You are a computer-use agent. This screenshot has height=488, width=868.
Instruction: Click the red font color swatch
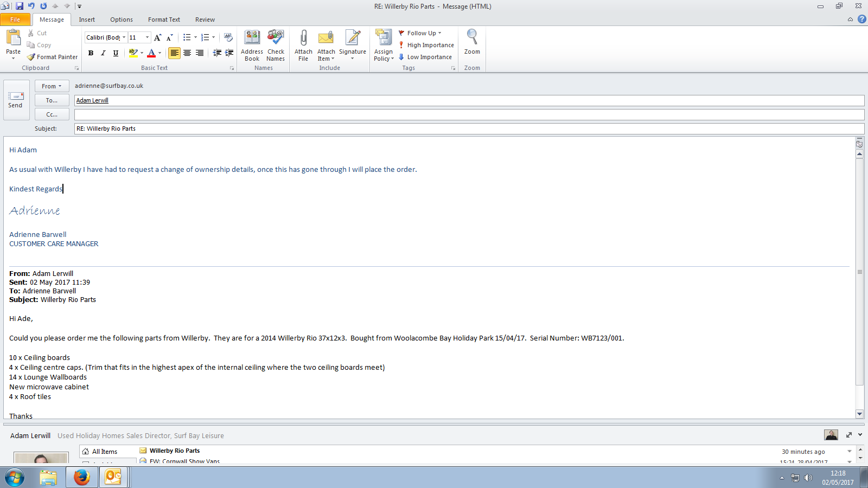coord(151,53)
